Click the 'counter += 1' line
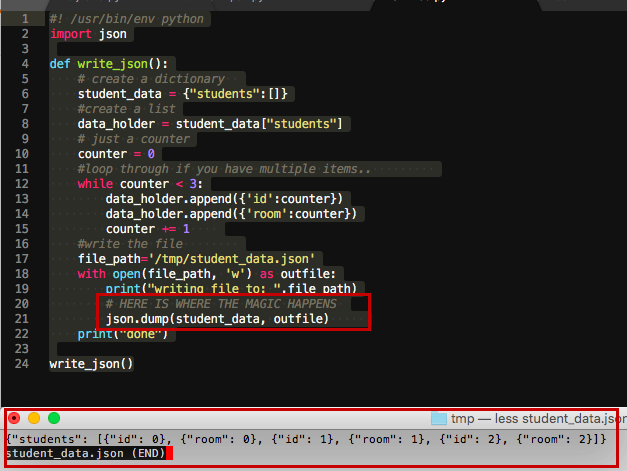 148,229
